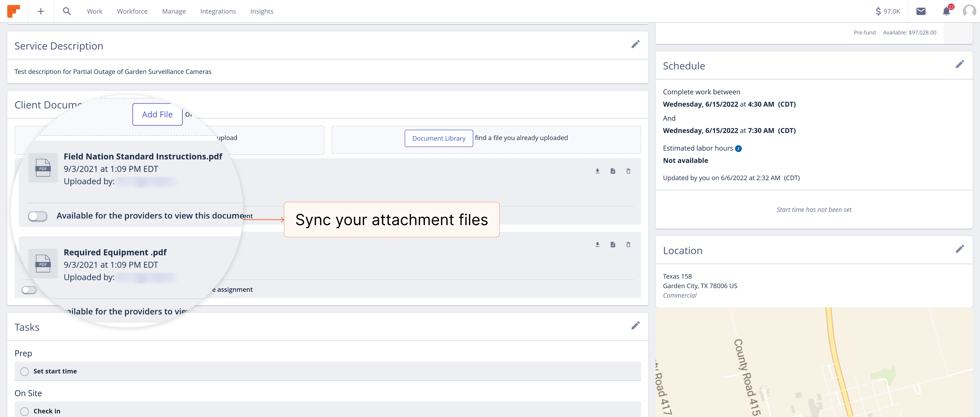Open the notifications bell icon

coord(946,11)
